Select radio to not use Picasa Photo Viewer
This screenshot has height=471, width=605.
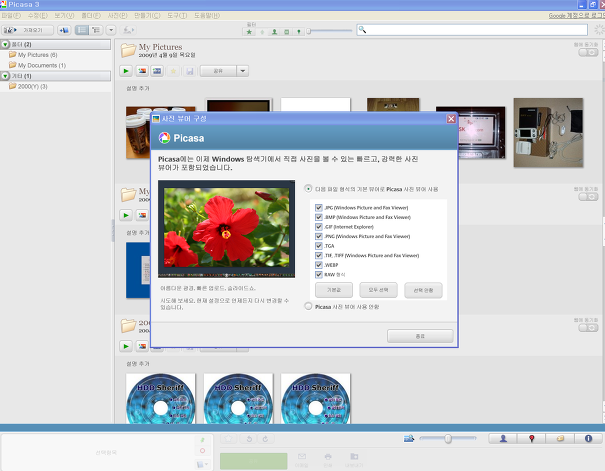pos(308,306)
